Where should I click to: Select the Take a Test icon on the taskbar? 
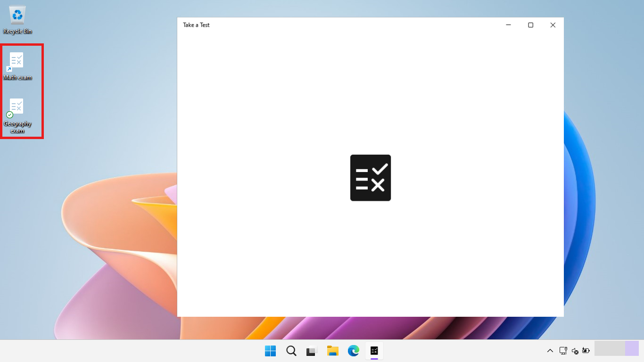pos(374,351)
